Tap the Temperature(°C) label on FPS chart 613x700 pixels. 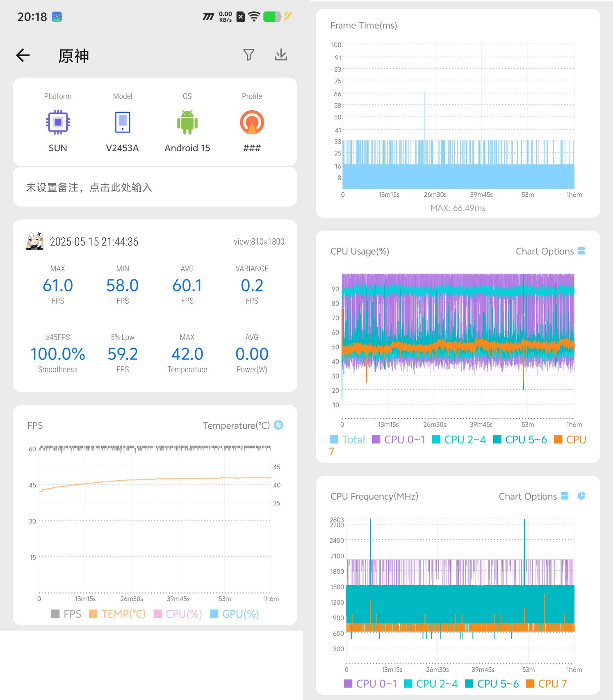click(x=236, y=425)
